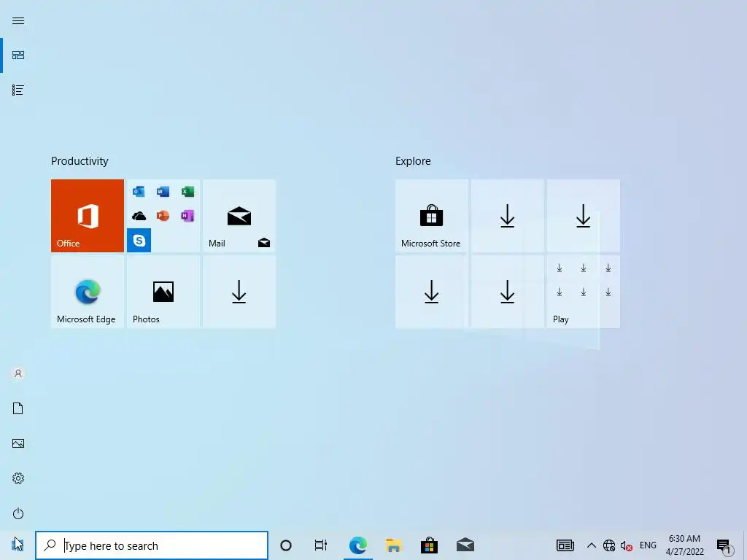
Task: Open OneDrive in the Office folder tile
Action: tap(139, 216)
